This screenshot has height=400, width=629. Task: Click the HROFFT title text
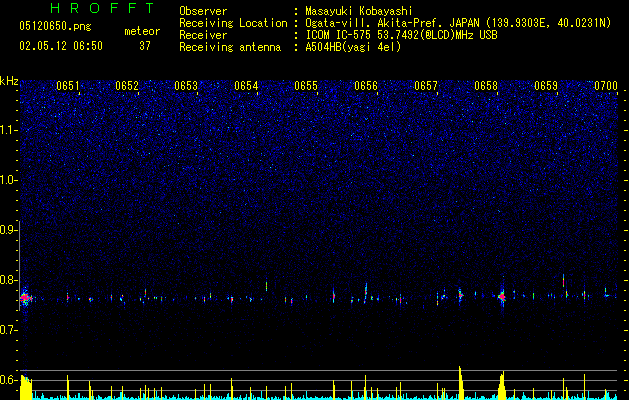[x=102, y=8]
